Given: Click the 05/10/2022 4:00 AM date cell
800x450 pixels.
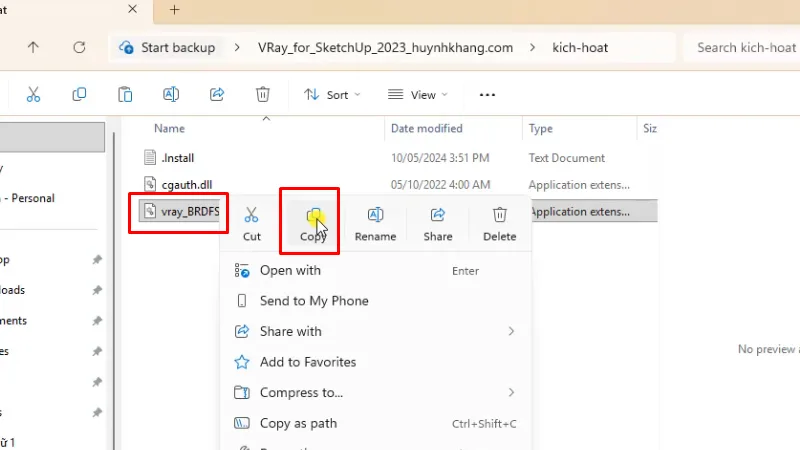Looking at the screenshot, I should point(440,185).
